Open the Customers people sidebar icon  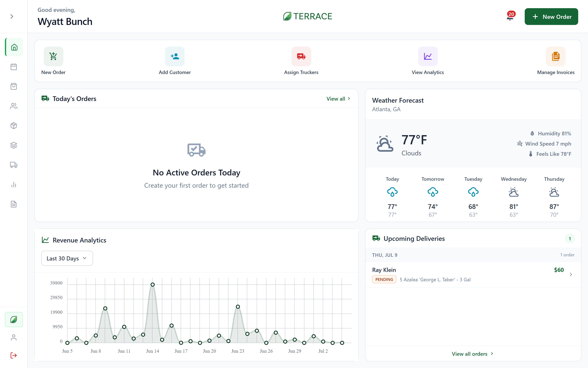pyautogui.click(x=14, y=106)
